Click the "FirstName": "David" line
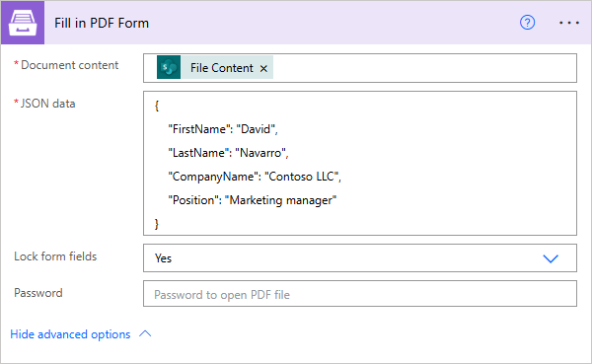 point(223,129)
